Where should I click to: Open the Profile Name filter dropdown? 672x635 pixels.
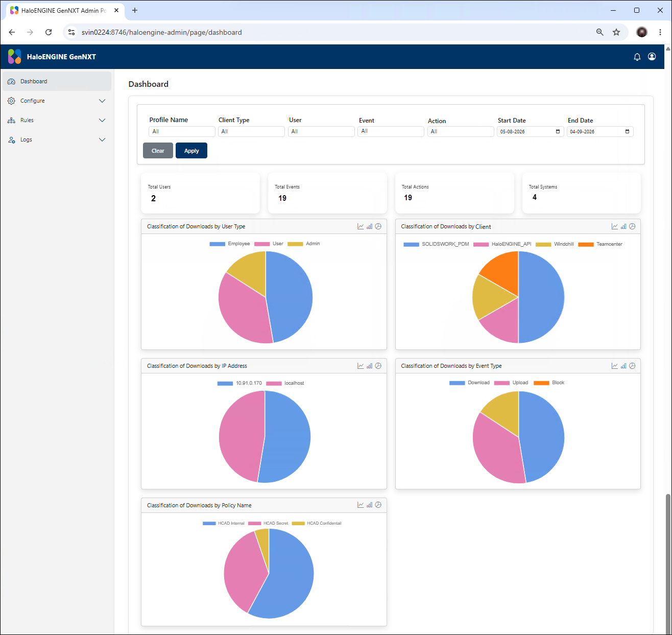click(182, 131)
